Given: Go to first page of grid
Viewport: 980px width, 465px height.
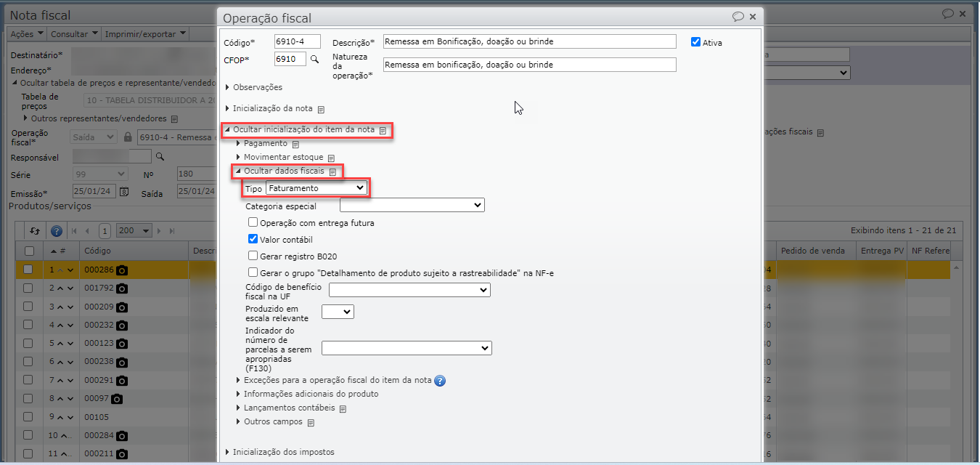Looking at the screenshot, I should point(74,231).
